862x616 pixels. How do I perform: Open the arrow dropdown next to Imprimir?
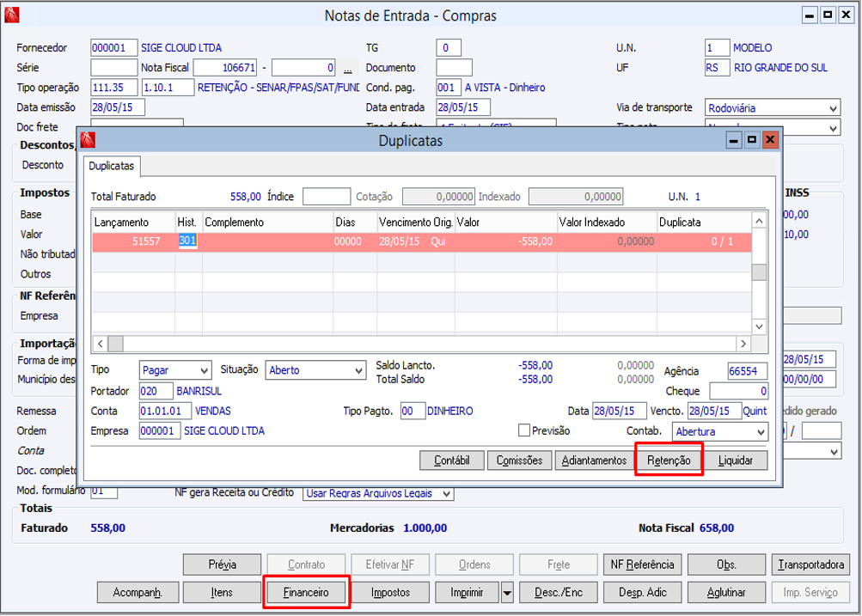coord(507,592)
